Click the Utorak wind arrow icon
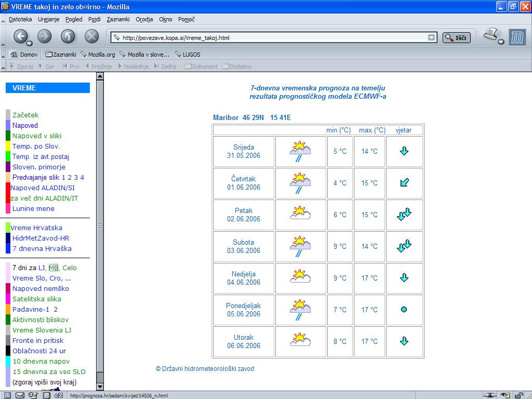 click(404, 341)
